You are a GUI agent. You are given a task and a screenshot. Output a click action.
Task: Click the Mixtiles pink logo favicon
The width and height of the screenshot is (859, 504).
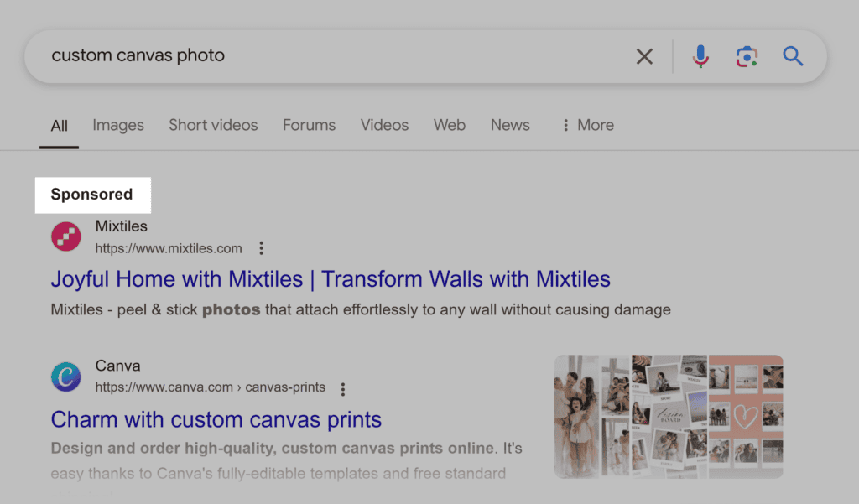66,237
